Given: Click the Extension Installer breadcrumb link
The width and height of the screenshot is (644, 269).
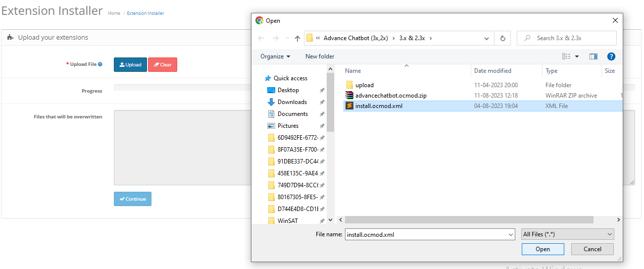Looking at the screenshot, I should click(146, 13).
